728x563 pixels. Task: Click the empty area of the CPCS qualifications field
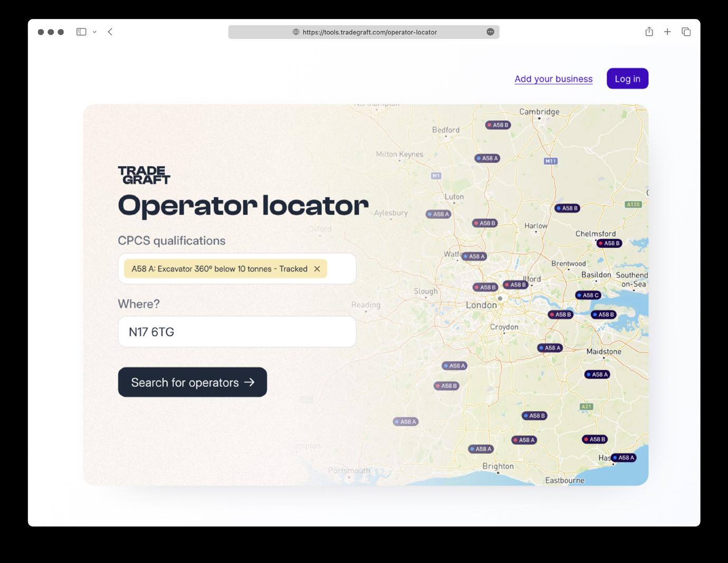[341, 269]
